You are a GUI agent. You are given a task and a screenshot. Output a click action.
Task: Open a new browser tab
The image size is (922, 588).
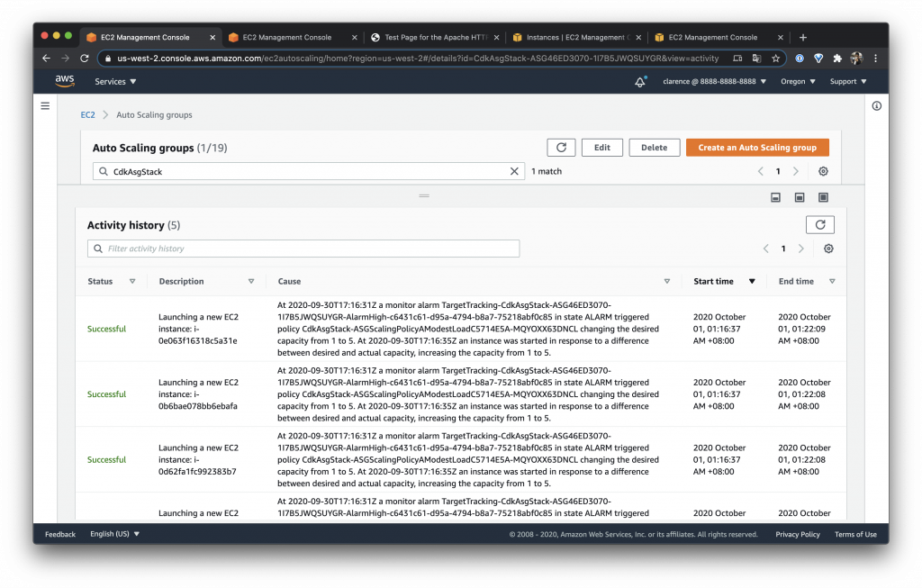(802, 37)
